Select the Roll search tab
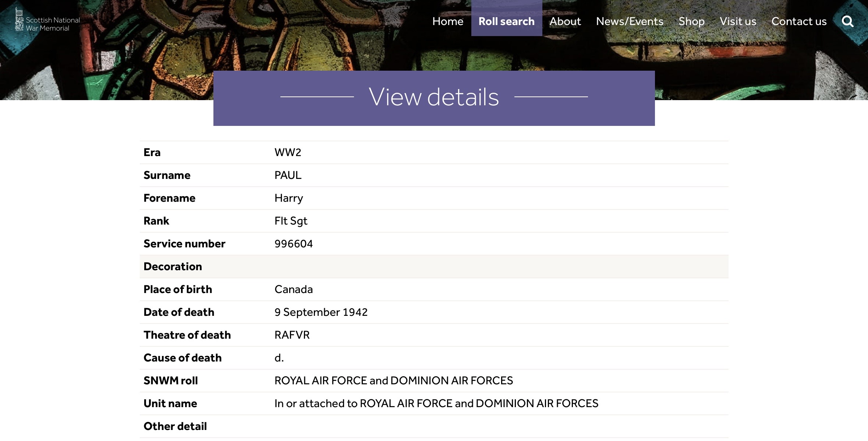 (506, 21)
